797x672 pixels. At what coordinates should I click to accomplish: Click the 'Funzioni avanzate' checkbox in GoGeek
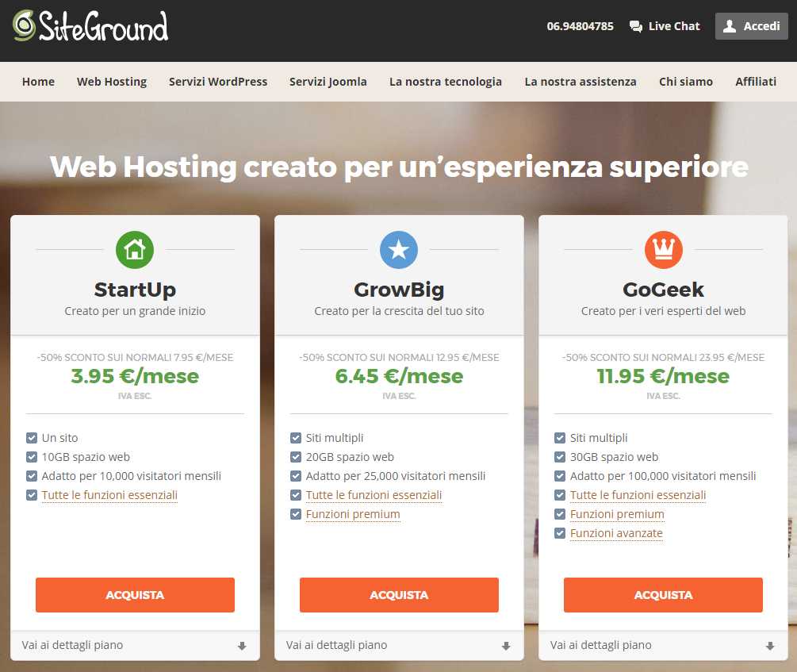(x=560, y=533)
